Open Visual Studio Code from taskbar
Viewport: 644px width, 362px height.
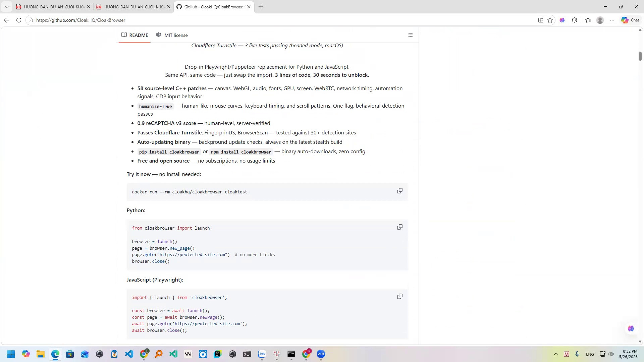[129, 354]
